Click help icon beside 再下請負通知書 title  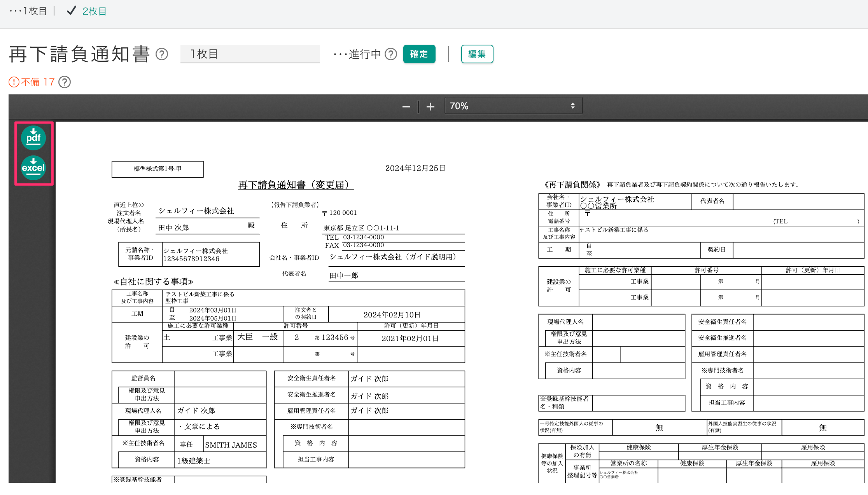click(x=162, y=54)
